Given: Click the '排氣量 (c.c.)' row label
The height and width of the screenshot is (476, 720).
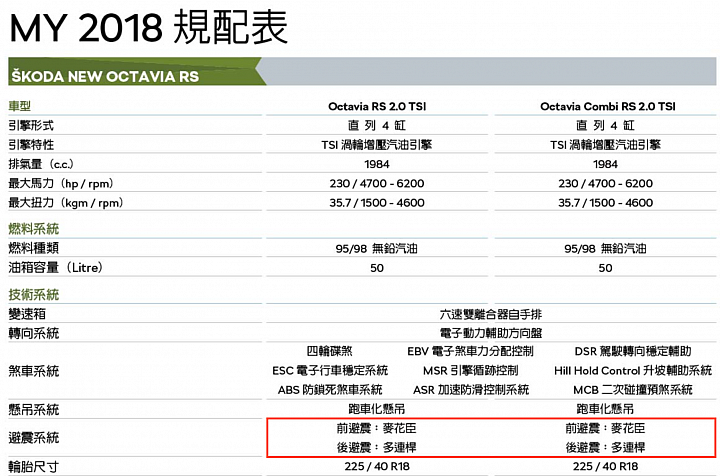Looking at the screenshot, I should click(41, 164).
